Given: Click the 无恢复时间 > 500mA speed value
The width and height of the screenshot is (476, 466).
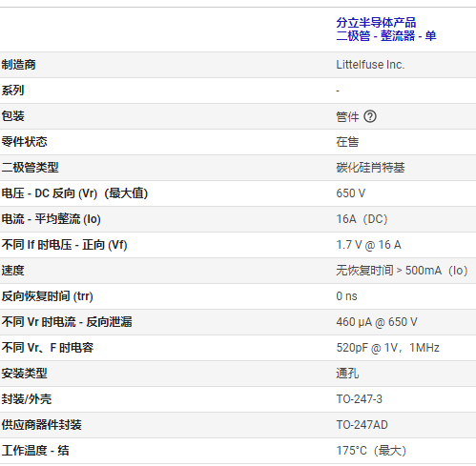Looking at the screenshot, I should 402,271.
